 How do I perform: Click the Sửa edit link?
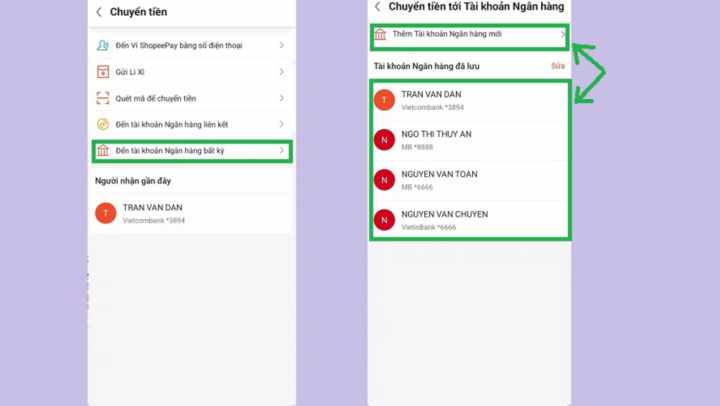[x=558, y=66]
